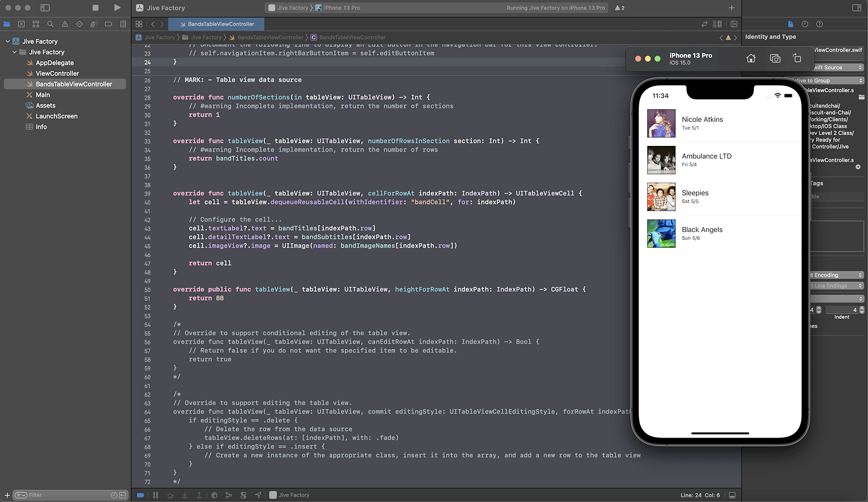Take a simulator screenshot with camera icon
The image size is (868, 502).
pyautogui.click(x=775, y=59)
